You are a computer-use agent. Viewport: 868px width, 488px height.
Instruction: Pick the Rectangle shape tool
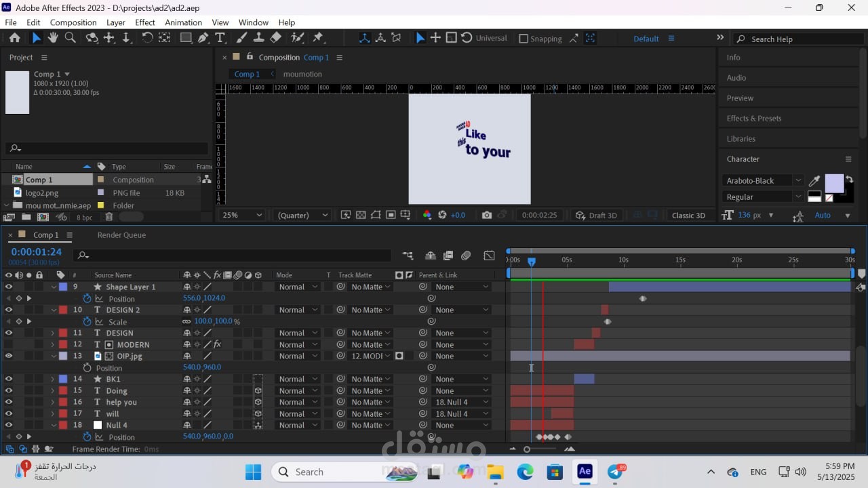click(x=185, y=38)
